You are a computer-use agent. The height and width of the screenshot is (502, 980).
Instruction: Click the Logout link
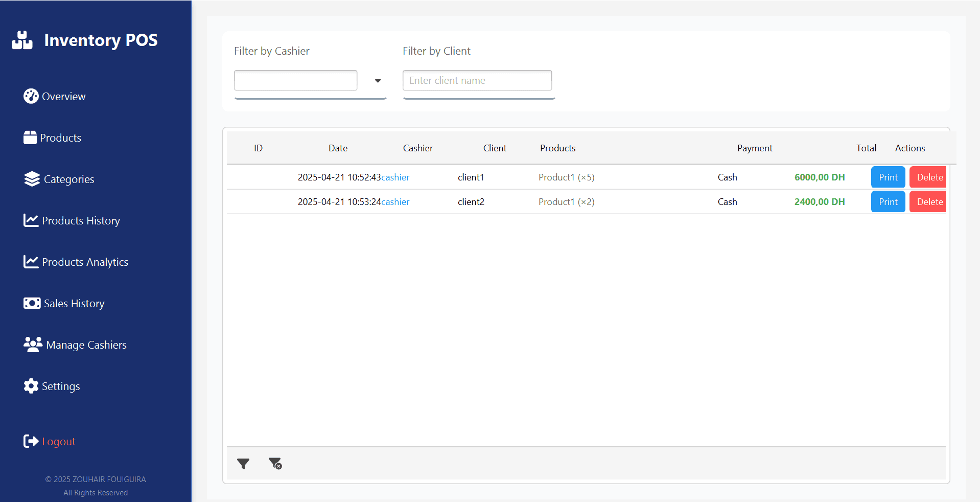pyautogui.click(x=58, y=442)
